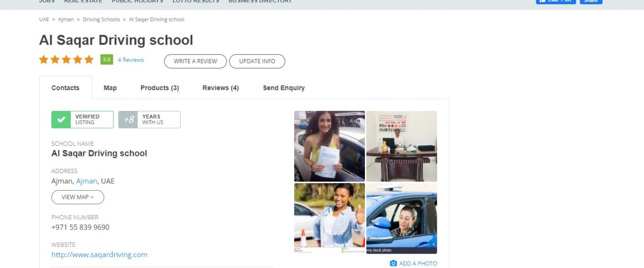Click the Al Saqar Driving school breadcrumb text
644x268 pixels.
(156, 19)
